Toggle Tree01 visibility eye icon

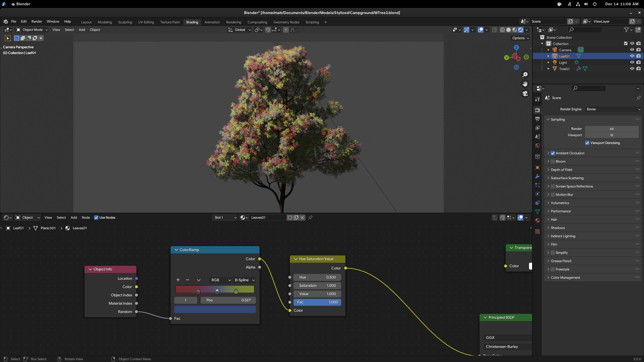pyautogui.click(x=632, y=69)
